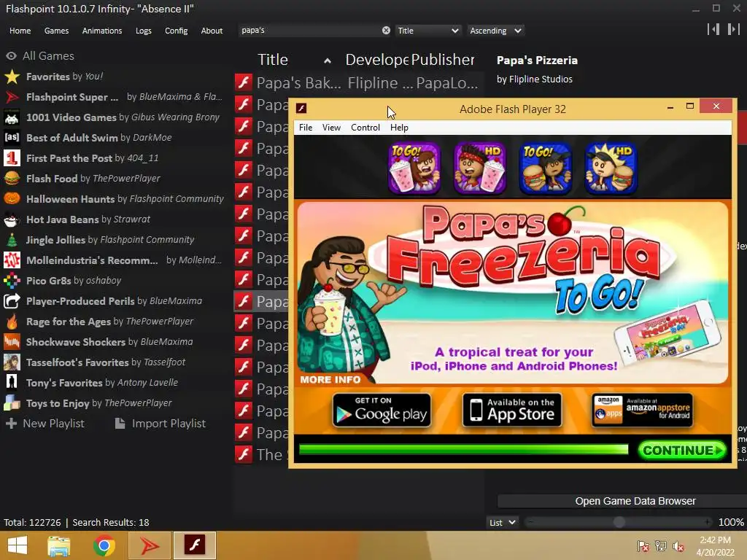The height and width of the screenshot is (560, 747).
Task: Click the All Games eye icon
Action: coord(12,56)
